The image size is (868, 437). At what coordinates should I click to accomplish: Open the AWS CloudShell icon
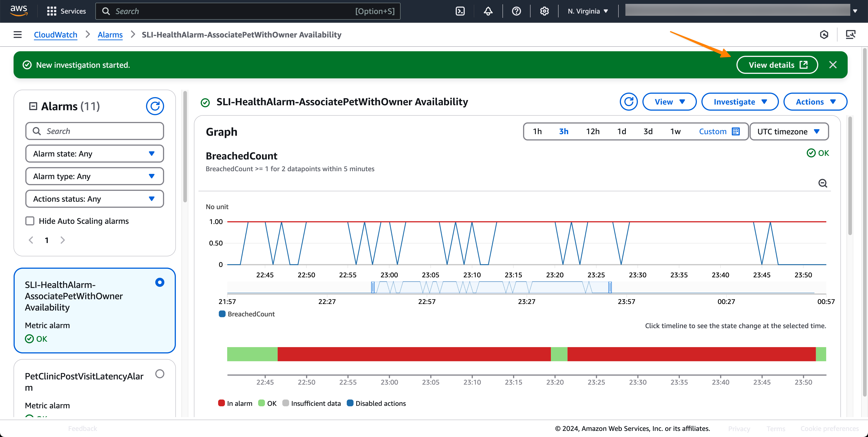460,11
